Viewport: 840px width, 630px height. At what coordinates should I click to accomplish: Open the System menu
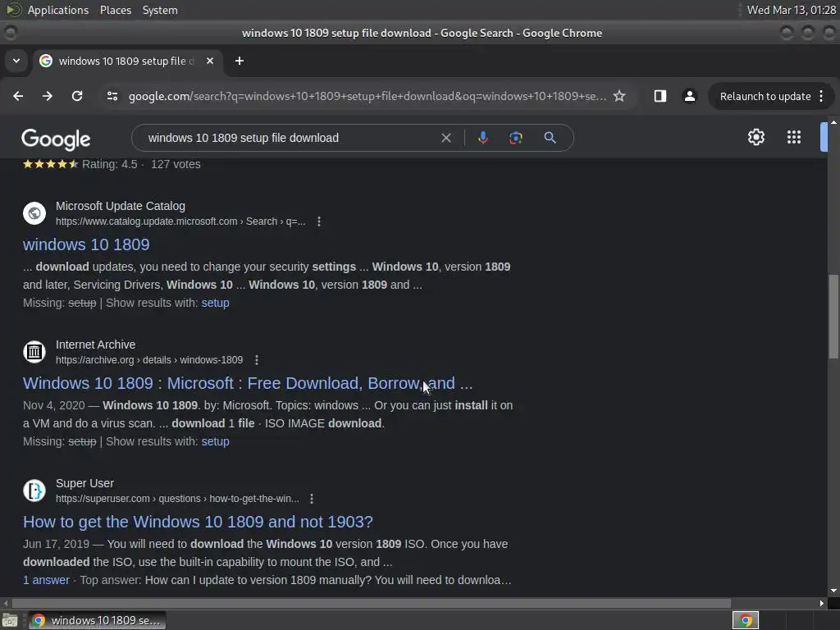point(160,10)
